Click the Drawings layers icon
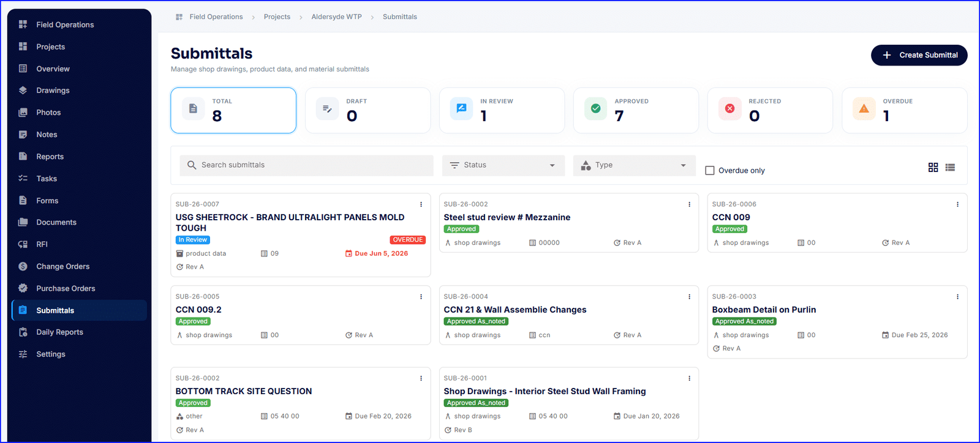The width and height of the screenshot is (980, 443). pos(23,91)
